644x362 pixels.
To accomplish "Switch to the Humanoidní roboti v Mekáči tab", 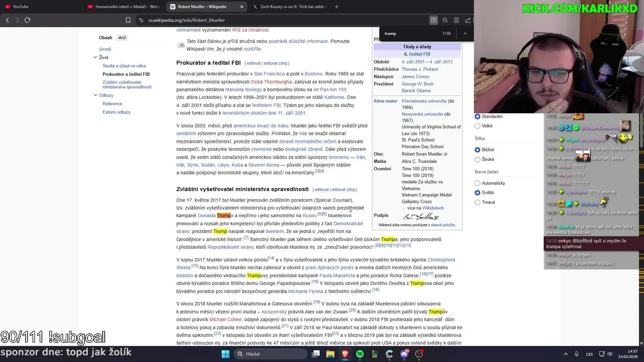I will (123, 7).
